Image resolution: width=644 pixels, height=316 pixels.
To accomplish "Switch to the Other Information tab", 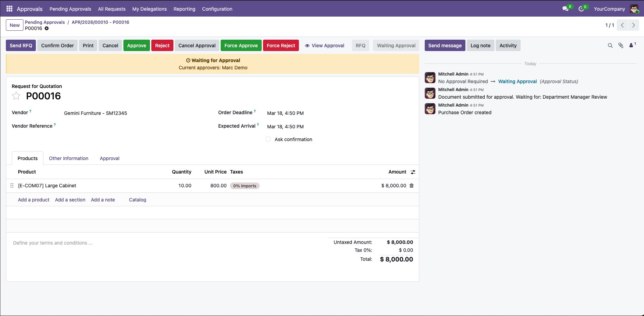I will 69,158.
